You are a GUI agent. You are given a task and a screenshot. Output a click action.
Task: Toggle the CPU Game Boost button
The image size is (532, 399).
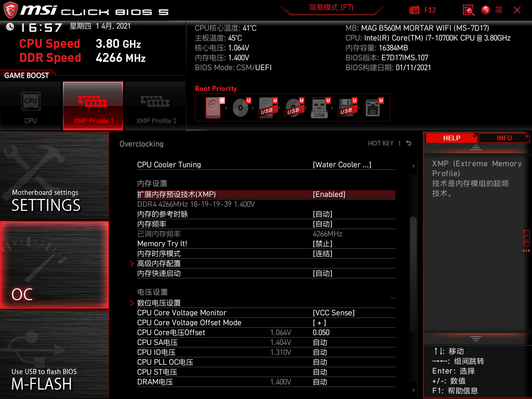click(31, 106)
